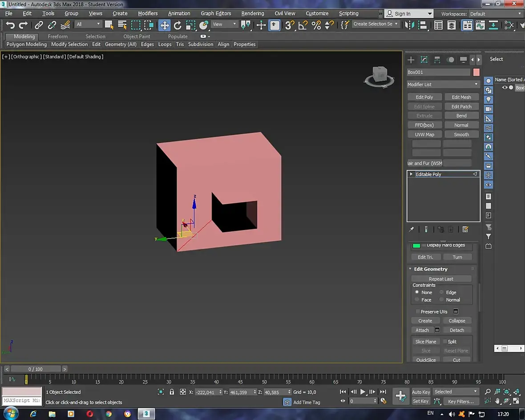Collapse the Edit Geometry rollout

(x=430, y=269)
